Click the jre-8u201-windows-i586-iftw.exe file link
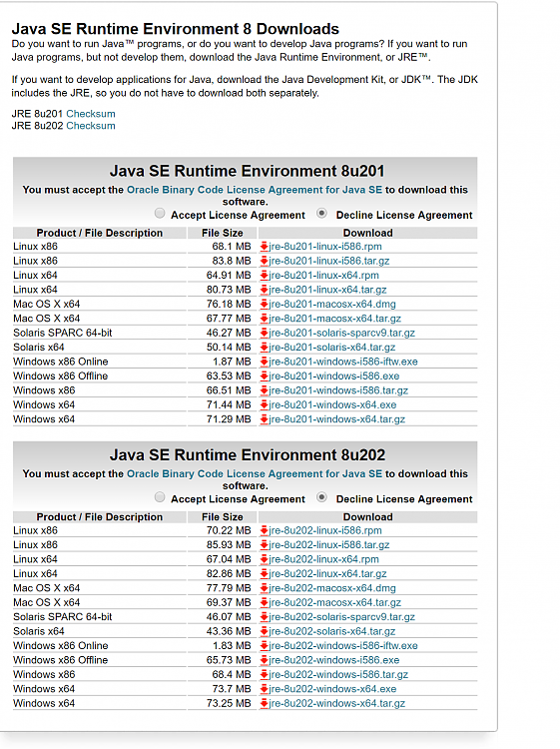The height and width of the screenshot is (749, 560). tap(343, 362)
